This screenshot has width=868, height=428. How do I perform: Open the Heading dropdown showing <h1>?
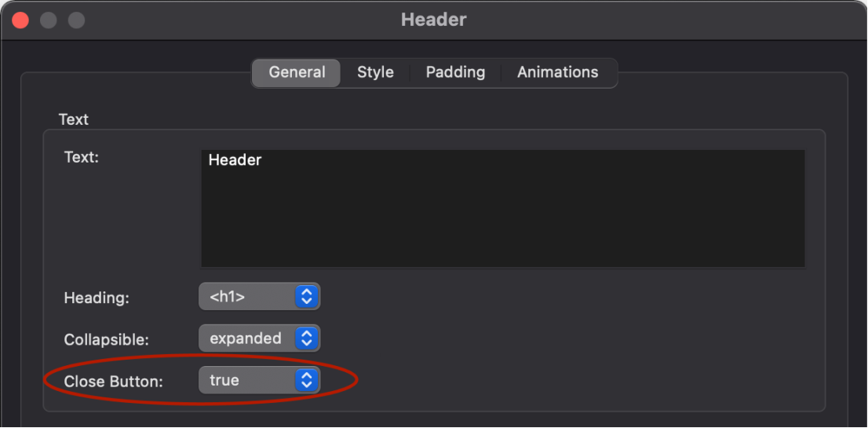tap(259, 297)
